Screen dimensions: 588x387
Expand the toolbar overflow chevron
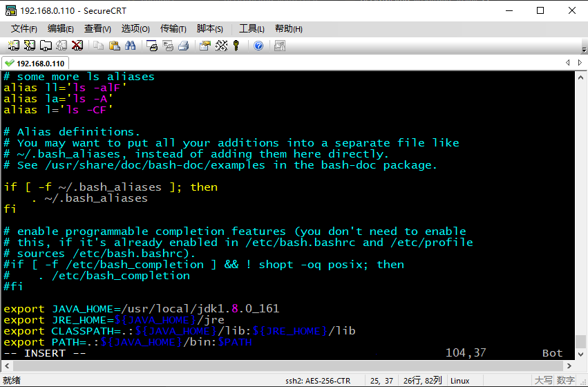(584, 49)
